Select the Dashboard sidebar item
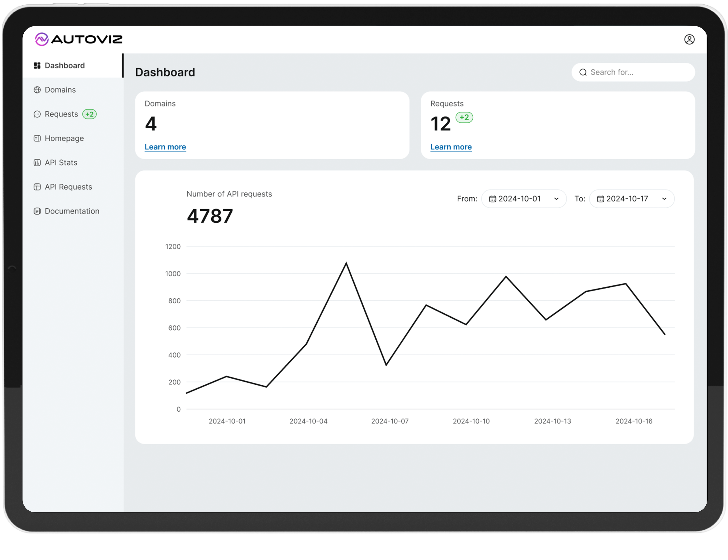Image resolution: width=728 pixels, height=560 pixels. [x=65, y=66]
